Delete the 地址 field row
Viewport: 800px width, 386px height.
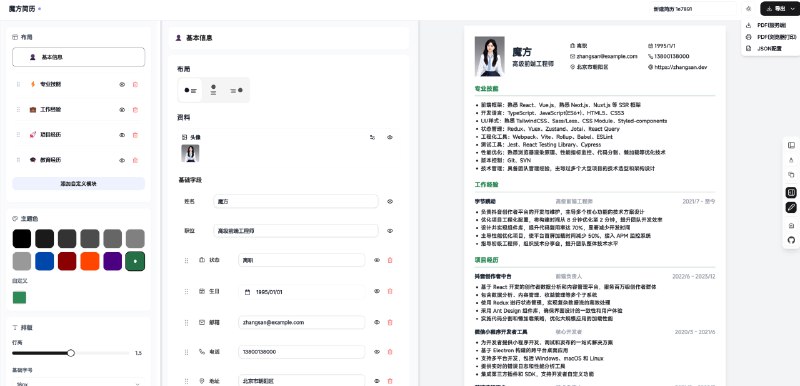[390, 381]
